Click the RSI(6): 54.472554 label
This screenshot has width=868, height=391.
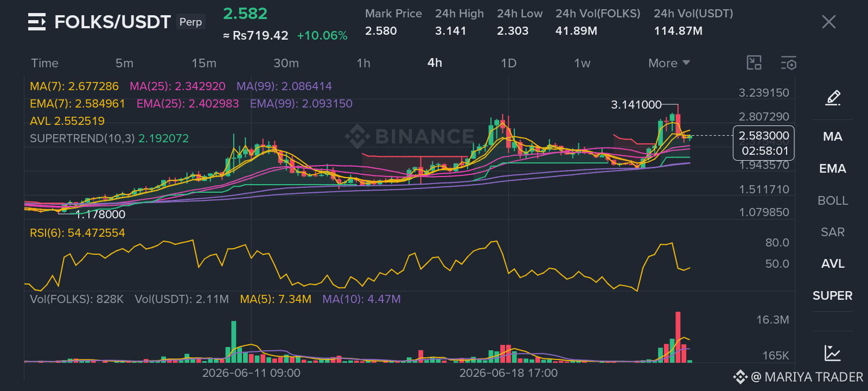coord(78,233)
